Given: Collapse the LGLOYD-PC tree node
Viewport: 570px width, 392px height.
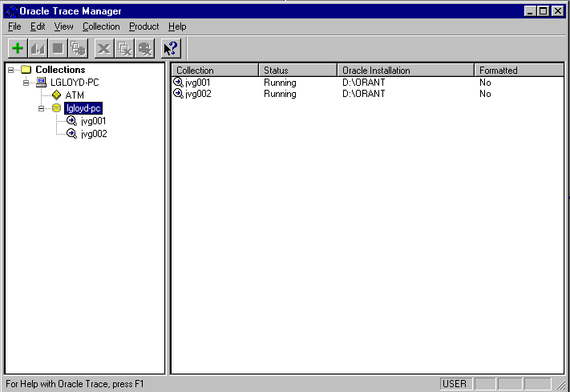Looking at the screenshot, I should pyautogui.click(x=26, y=83).
